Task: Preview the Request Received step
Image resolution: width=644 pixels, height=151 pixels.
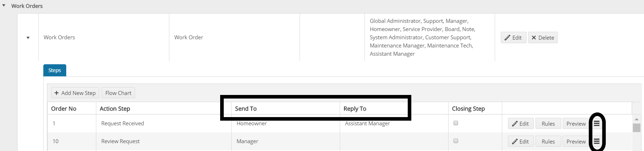Action: (576, 124)
